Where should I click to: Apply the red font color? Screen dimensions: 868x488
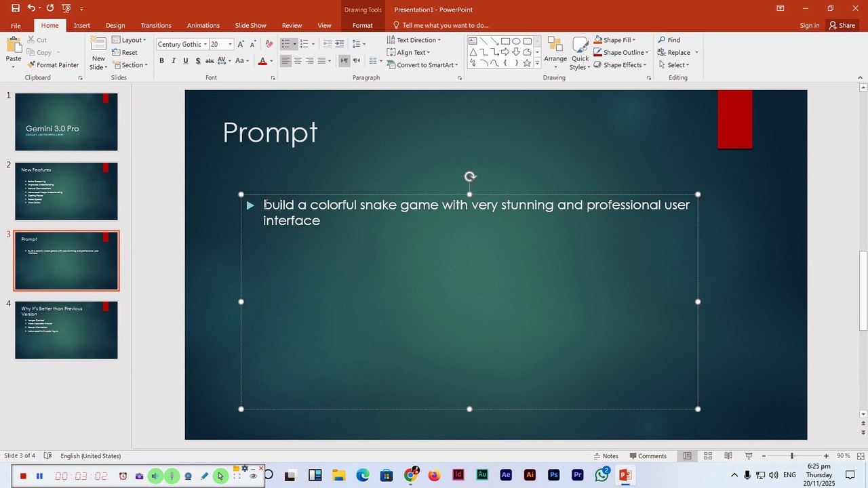click(x=262, y=61)
